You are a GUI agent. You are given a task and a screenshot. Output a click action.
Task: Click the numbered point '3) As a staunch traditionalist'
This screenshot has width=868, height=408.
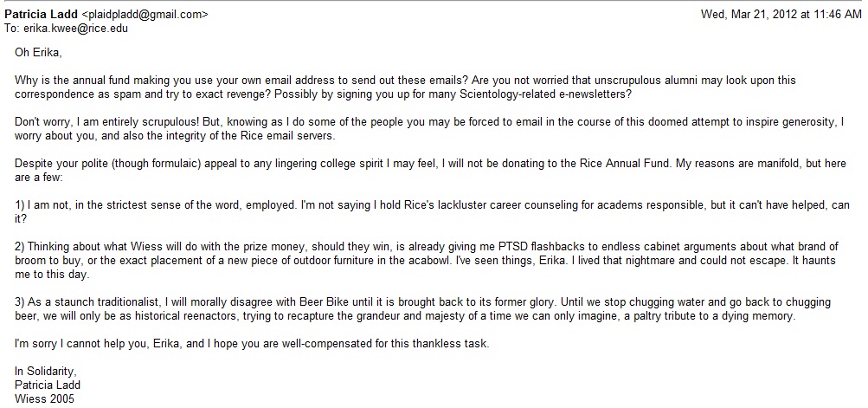point(422,308)
